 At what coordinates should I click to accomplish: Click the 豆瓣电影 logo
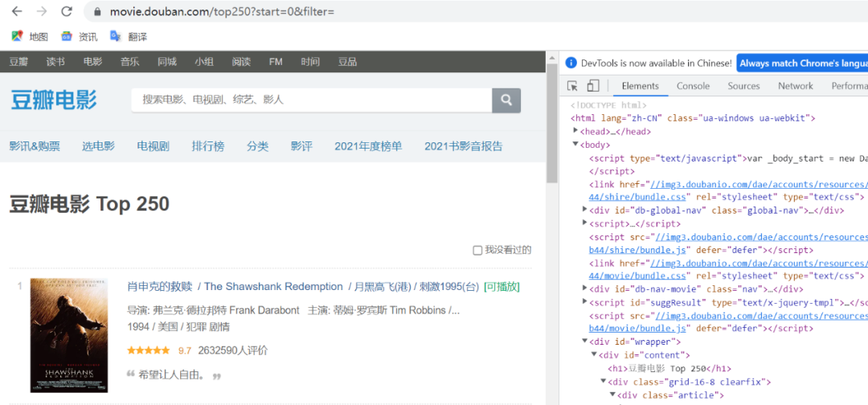pyautogui.click(x=54, y=100)
